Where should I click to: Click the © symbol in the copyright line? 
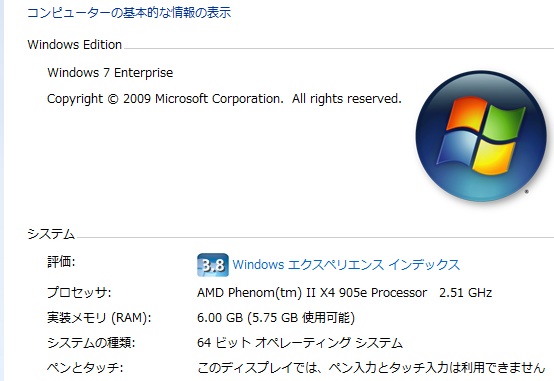click(x=113, y=99)
